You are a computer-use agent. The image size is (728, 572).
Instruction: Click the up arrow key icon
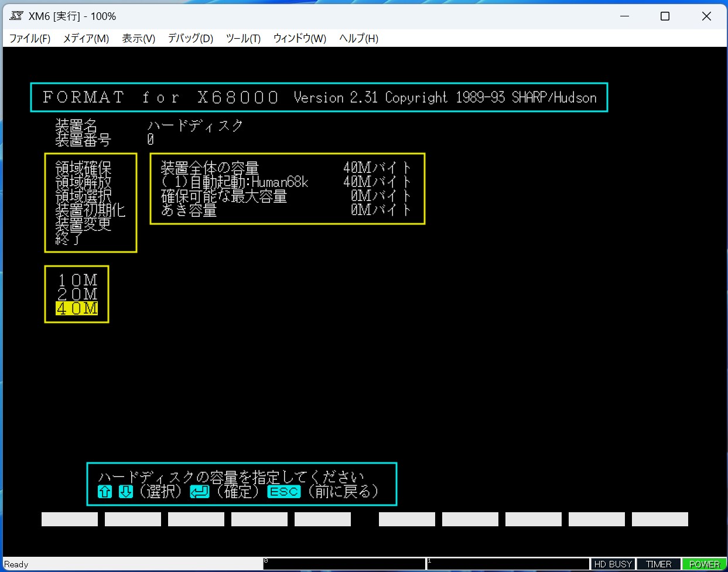point(105,492)
